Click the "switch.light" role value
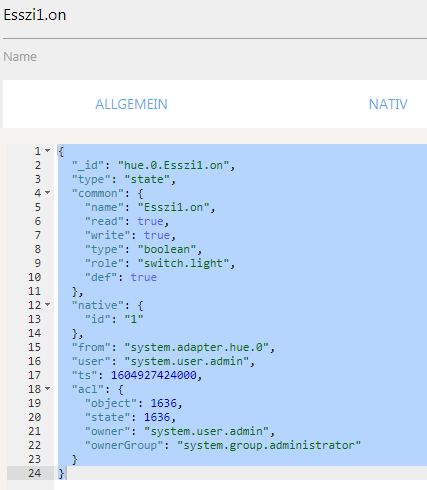The height and width of the screenshot is (490, 427). coord(183,263)
